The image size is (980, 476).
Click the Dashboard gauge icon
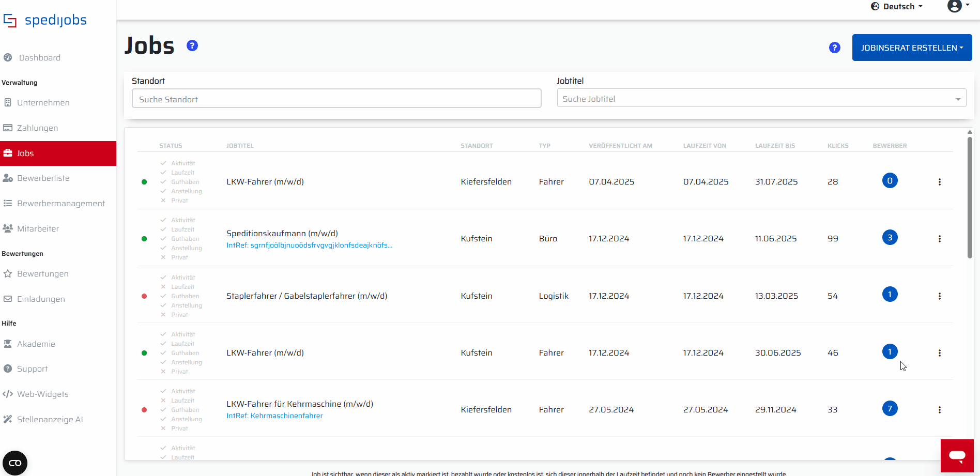point(8,57)
